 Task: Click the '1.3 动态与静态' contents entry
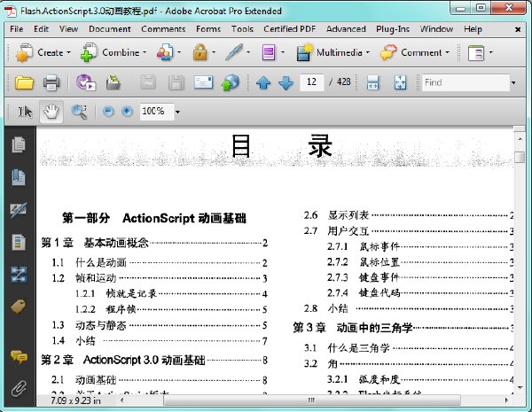tap(159, 325)
